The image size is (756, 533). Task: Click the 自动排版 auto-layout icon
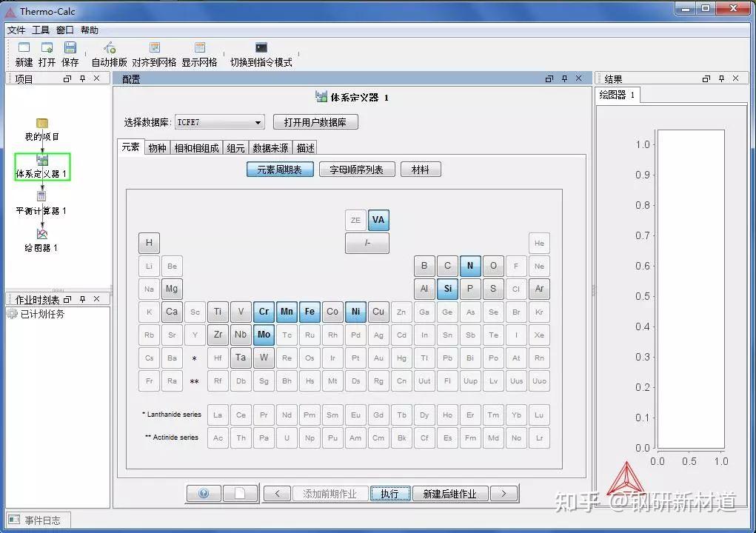click(108, 47)
